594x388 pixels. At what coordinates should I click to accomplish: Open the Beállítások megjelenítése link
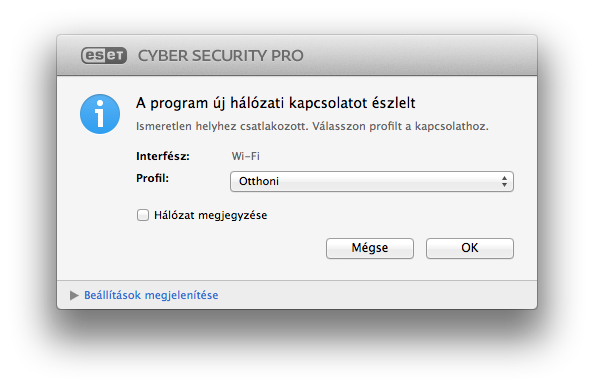click(x=151, y=295)
